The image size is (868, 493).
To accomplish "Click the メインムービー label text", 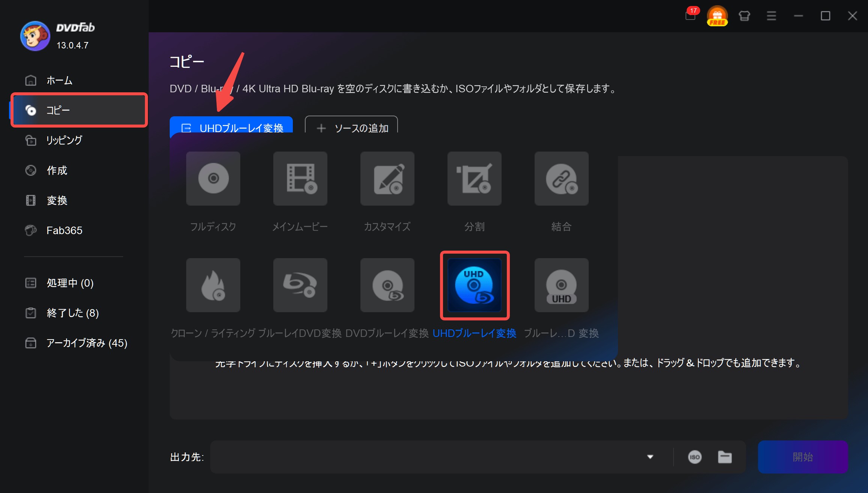I will pos(300,227).
